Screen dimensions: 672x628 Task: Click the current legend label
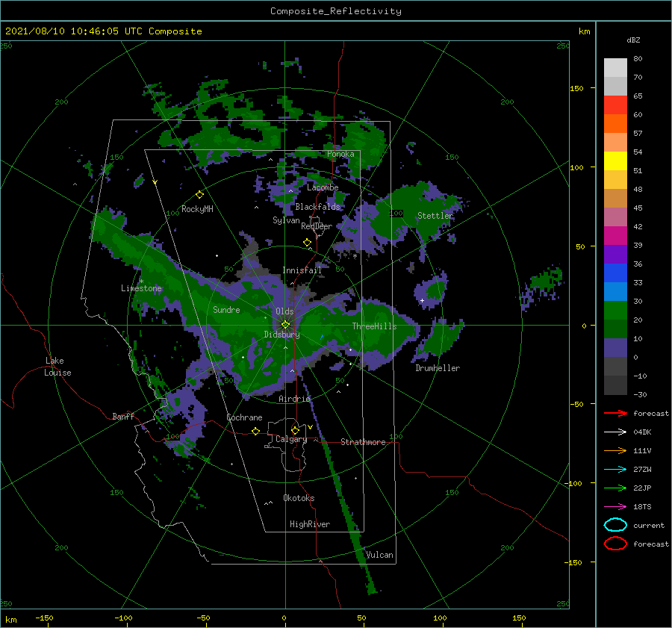649,525
